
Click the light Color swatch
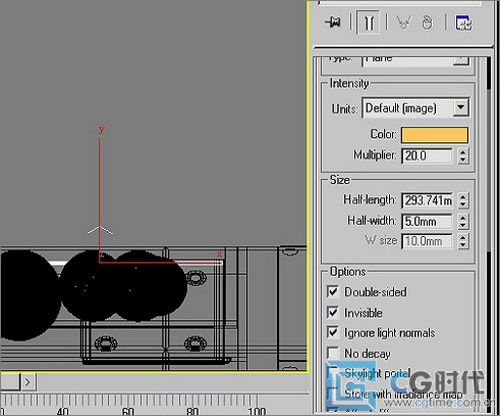pos(434,135)
